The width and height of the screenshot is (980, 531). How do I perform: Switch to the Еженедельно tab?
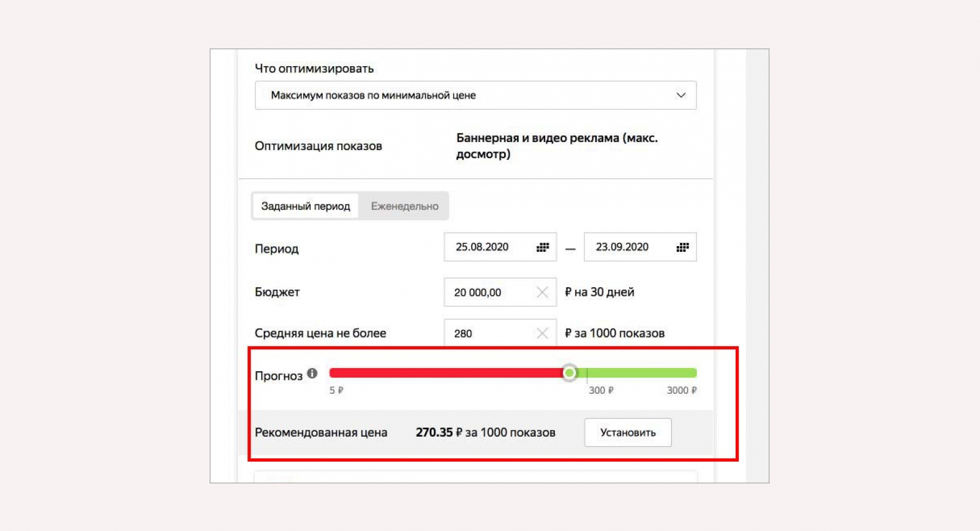[x=404, y=206]
